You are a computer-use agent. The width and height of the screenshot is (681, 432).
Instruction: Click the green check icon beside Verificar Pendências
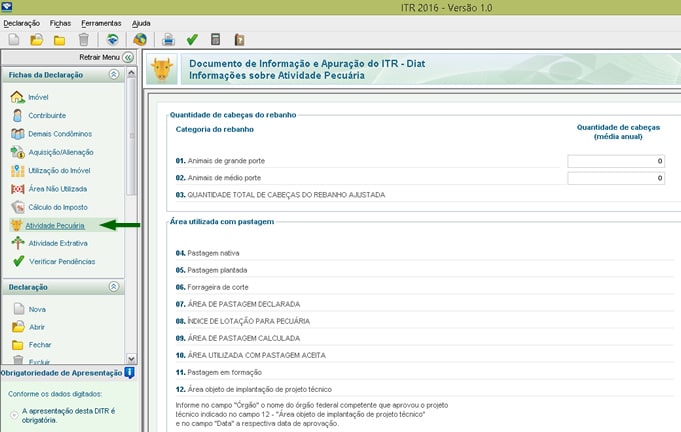coord(19,261)
